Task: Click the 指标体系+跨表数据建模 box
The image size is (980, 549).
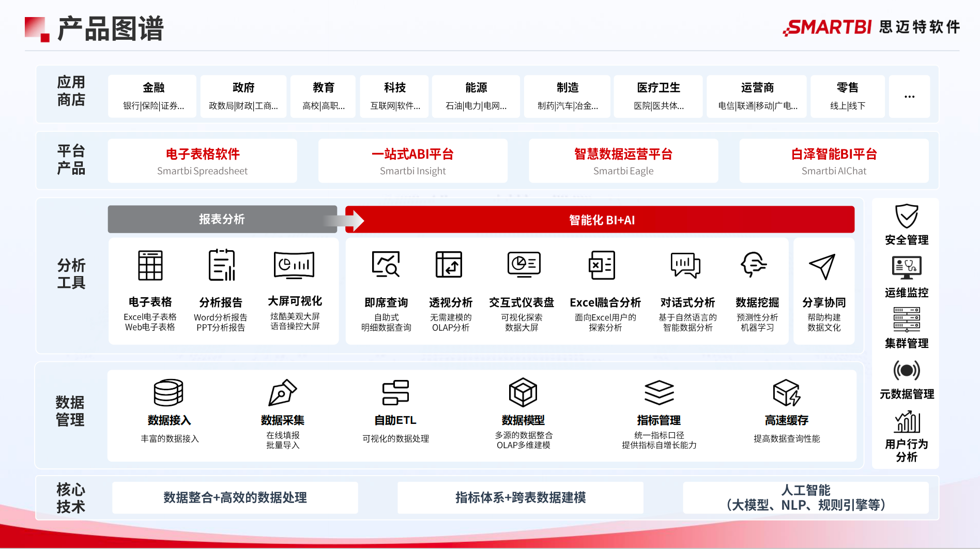Action: click(520, 497)
